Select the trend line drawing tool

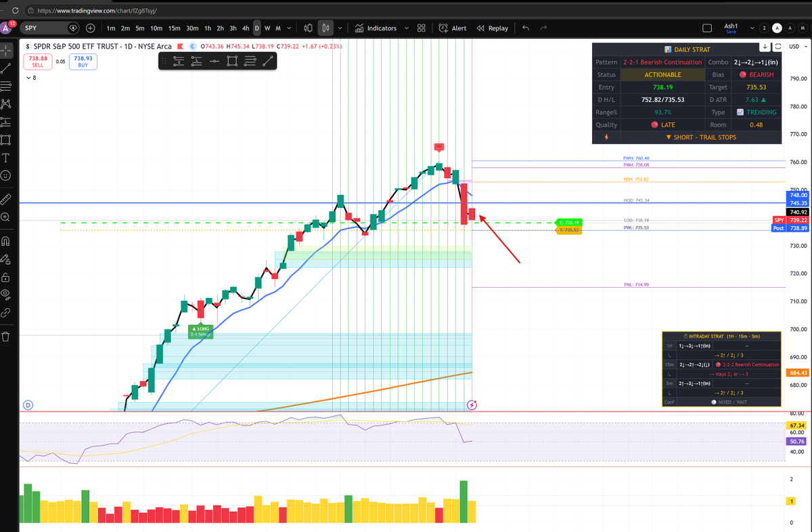6,68
